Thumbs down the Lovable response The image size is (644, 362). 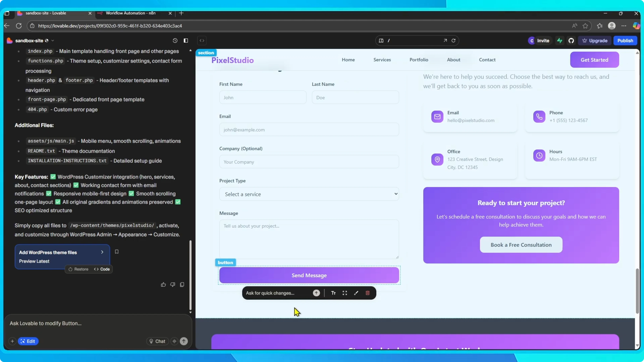pos(173,285)
